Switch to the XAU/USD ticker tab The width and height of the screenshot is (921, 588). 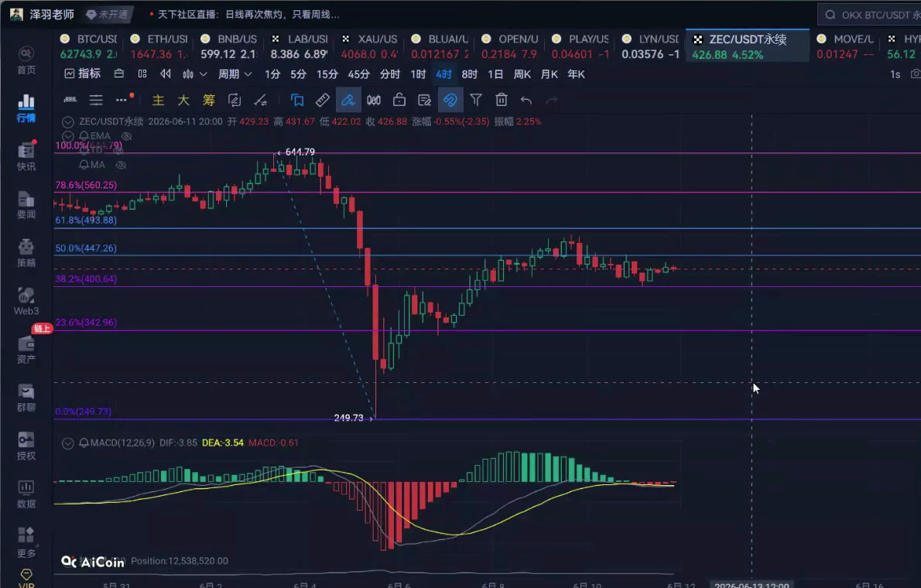[370, 46]
